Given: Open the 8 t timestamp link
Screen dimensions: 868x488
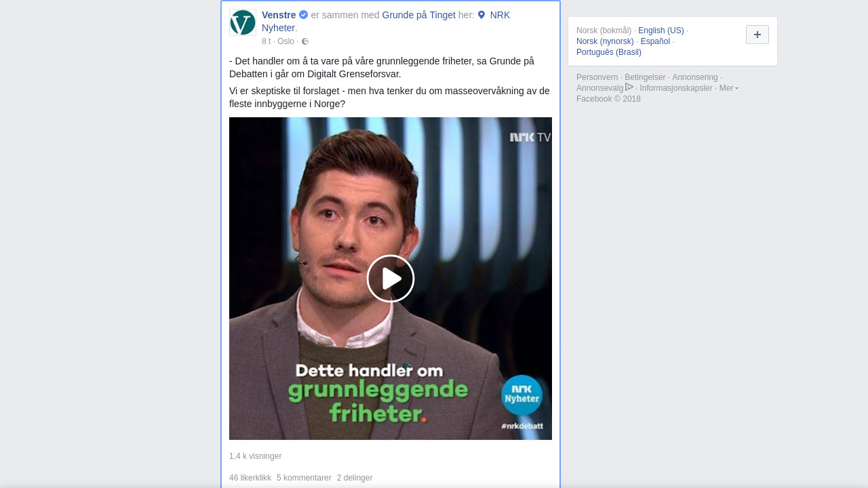Looking at the screenshot, I should (x=266, y=41).
